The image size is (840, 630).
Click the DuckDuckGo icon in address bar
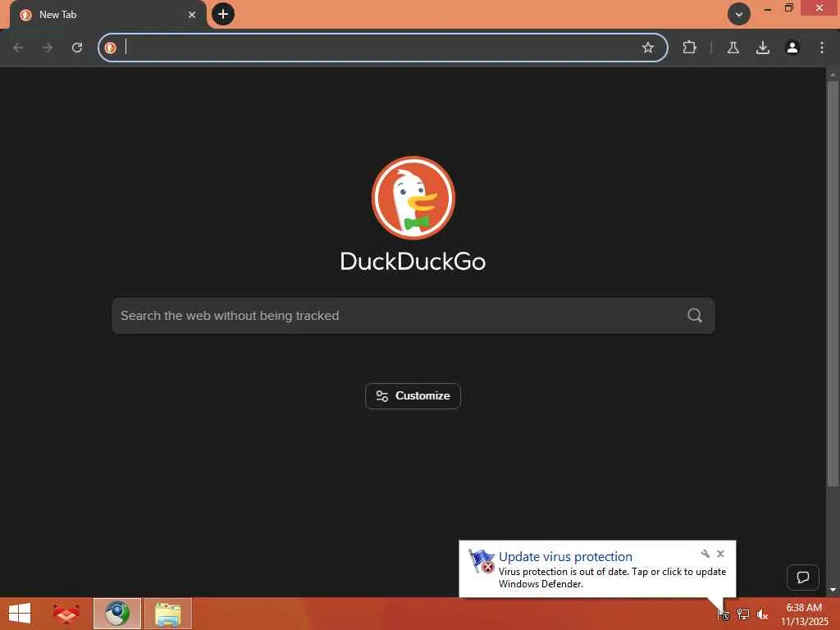click(x=111, y=48)
